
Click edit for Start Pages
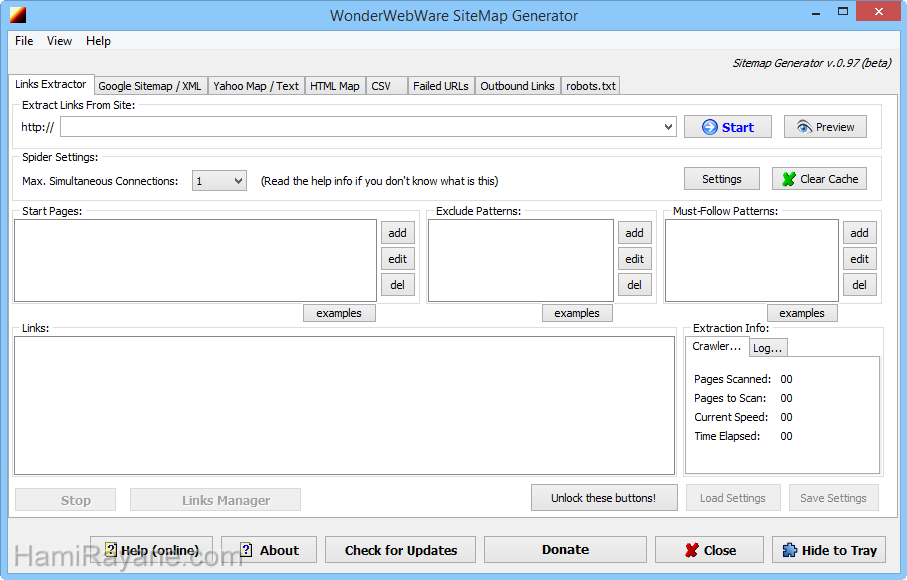point(397,259)
